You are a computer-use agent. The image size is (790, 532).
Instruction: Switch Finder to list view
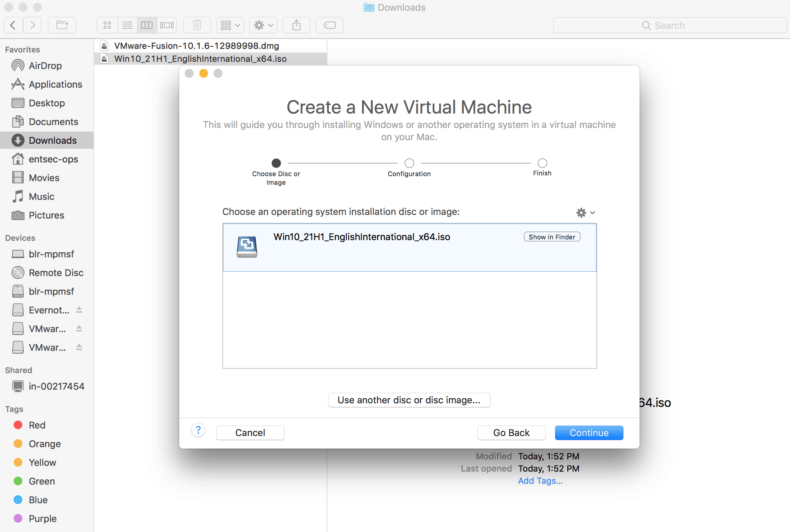(127, 25)
